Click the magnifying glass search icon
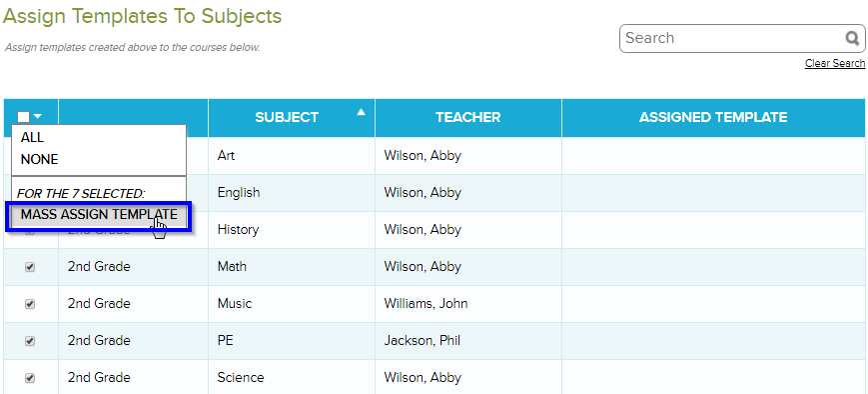Viewport: 868px width, 394px height. 852,38
